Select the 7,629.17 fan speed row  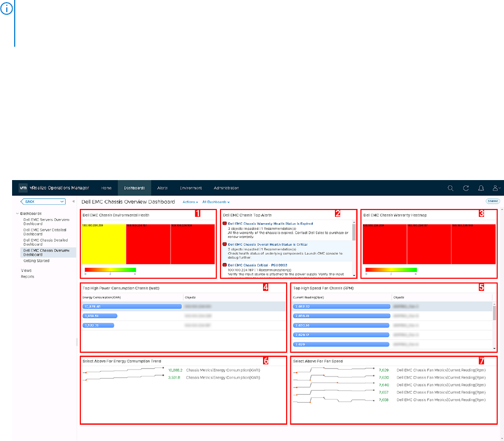[x=392, y=335]
